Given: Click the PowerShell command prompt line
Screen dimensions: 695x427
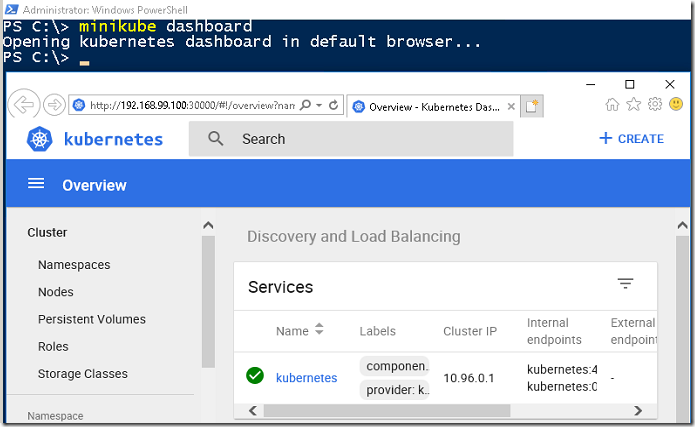Looking at the screenshot, I should (x=46, y=58).
